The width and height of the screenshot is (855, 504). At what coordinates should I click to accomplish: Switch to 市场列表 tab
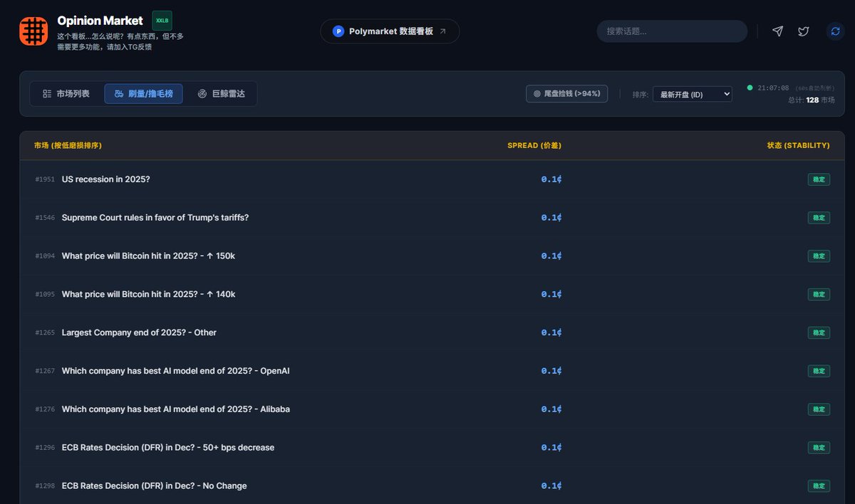pyautogui.click(x=66, y=94)
